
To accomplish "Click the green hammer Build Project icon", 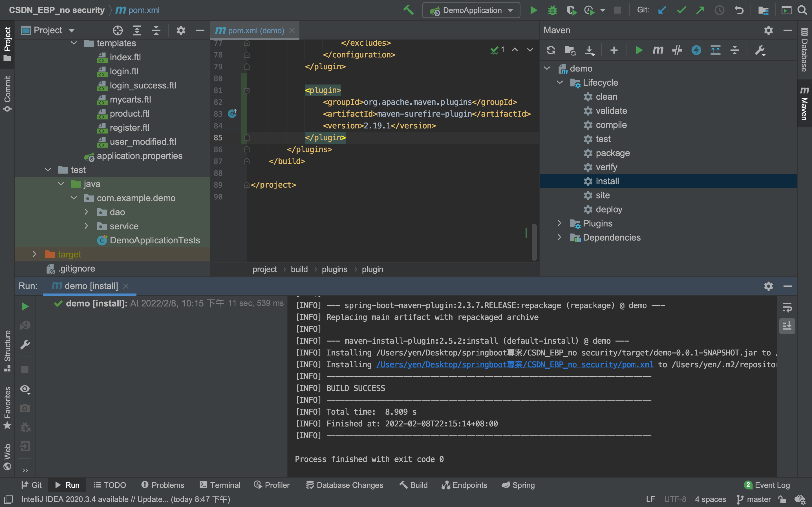I will pyautogui.click(x=408, y=10).
